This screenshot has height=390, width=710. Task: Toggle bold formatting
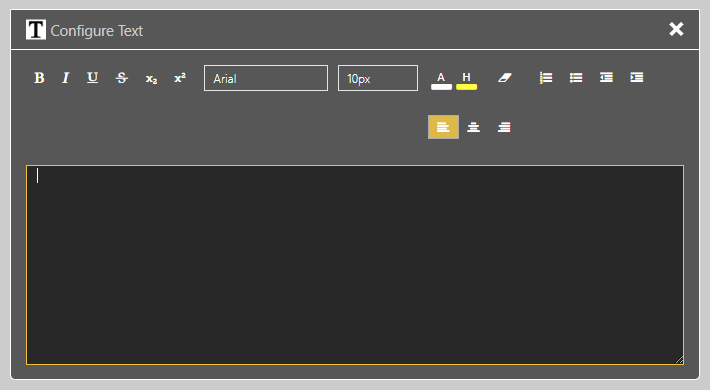click(39, 78)
